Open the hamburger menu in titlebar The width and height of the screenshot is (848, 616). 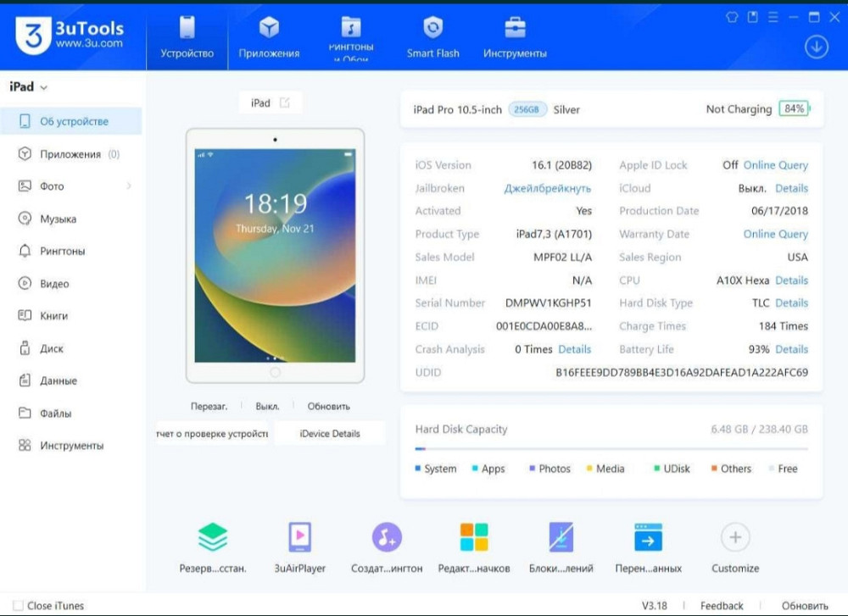[x=773, y=16]
